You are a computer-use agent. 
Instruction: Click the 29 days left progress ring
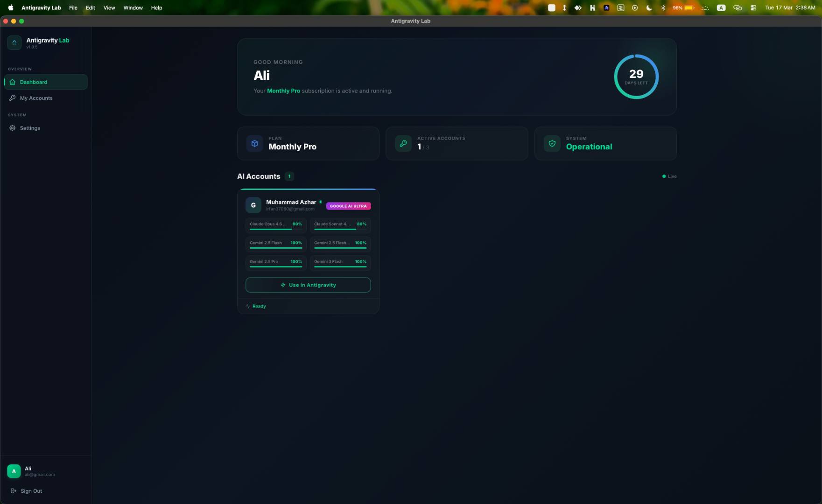tap(636, 77)
